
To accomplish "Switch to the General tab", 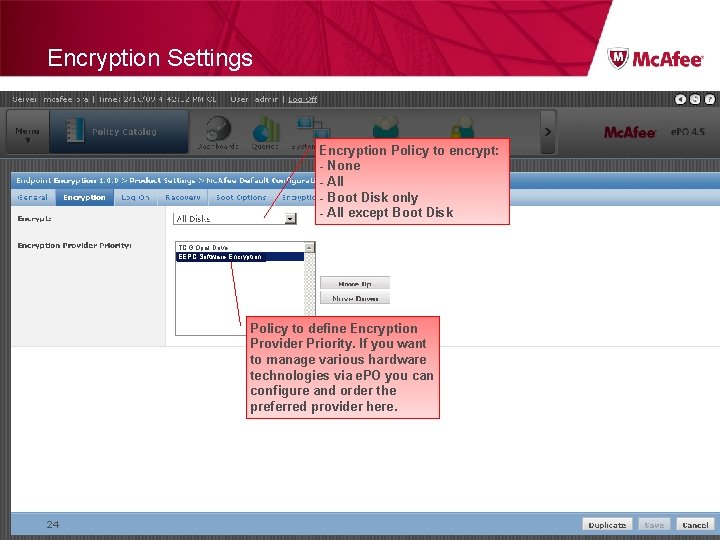I will [x=33, y=197].
